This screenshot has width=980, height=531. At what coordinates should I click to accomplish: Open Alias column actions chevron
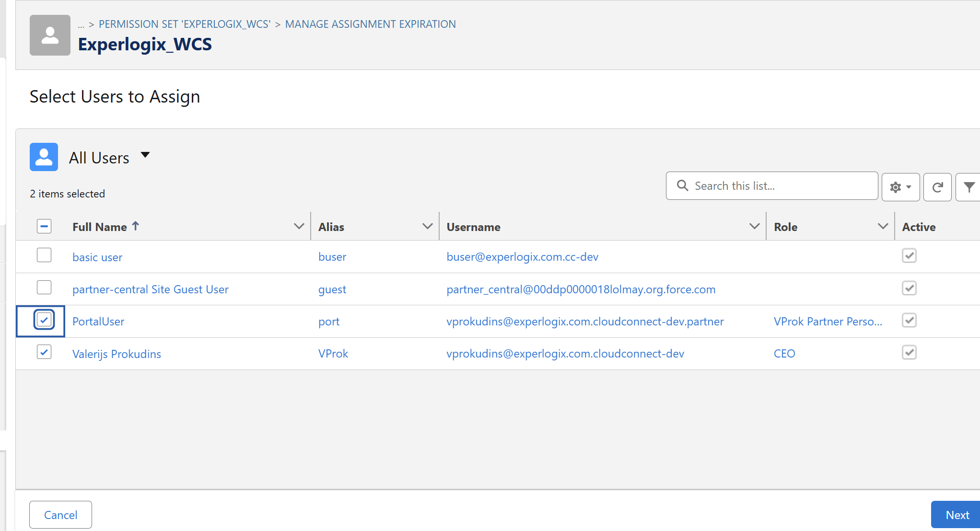point(427,226)
